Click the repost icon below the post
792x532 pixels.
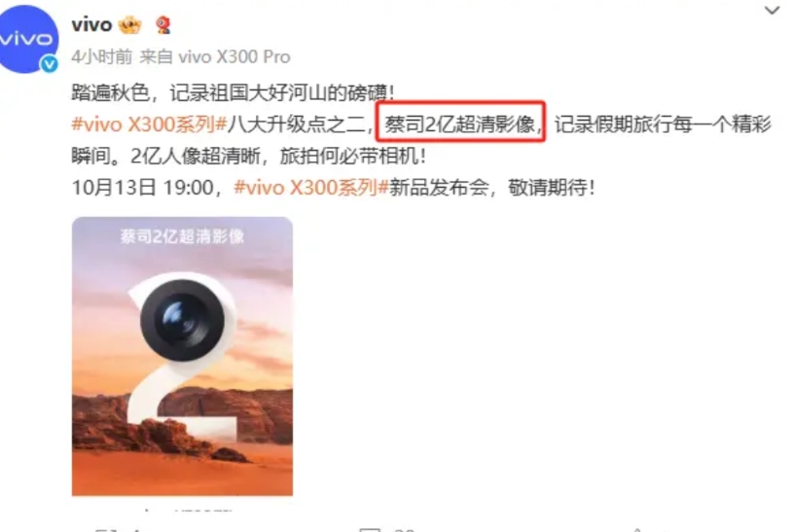click(104, 529)
